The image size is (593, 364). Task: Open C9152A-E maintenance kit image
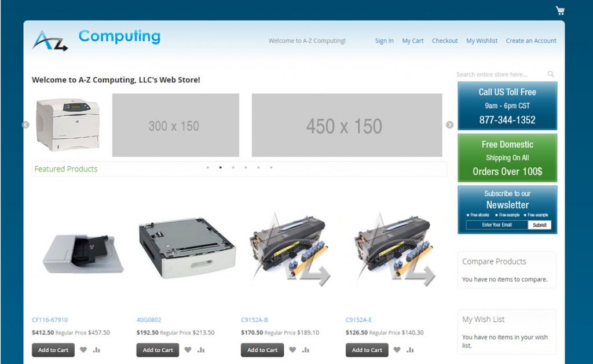pyautogui.click(x=395, y=249)
